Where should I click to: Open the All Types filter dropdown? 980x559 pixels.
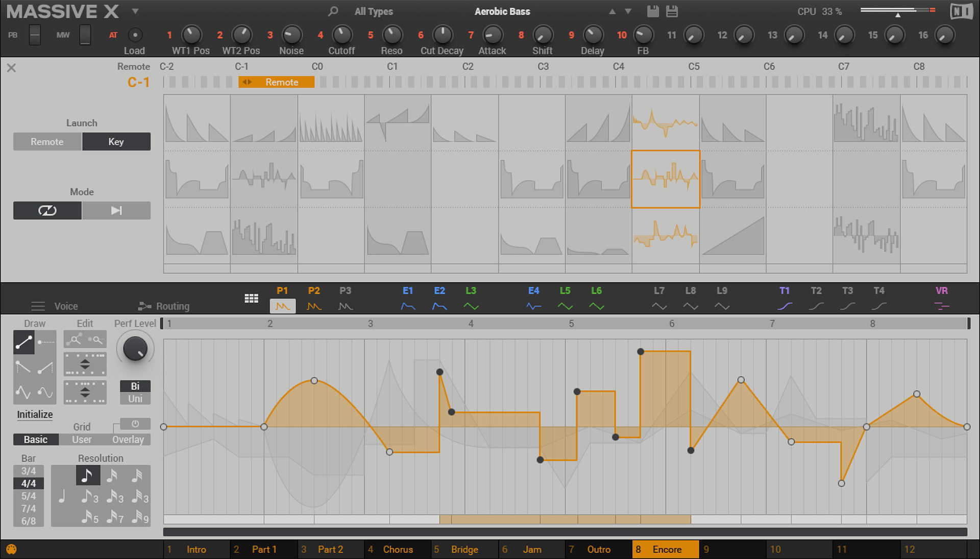point(373,11)
